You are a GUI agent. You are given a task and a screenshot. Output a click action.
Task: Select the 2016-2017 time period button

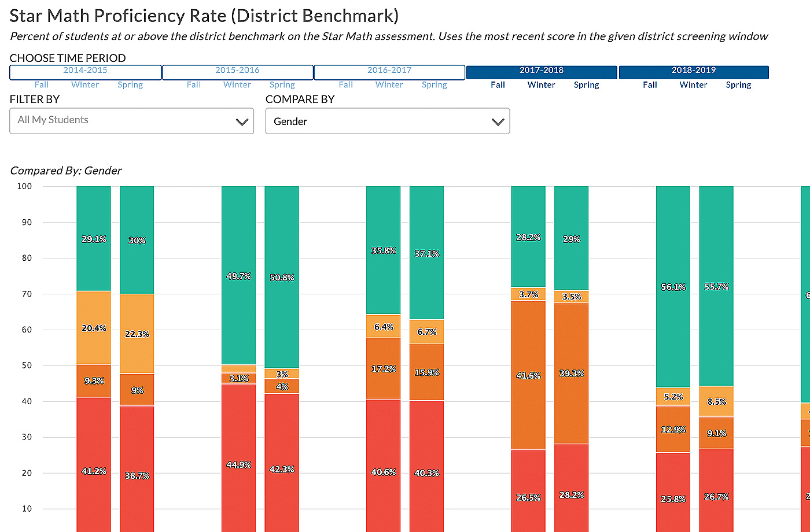tap(389, 72)
